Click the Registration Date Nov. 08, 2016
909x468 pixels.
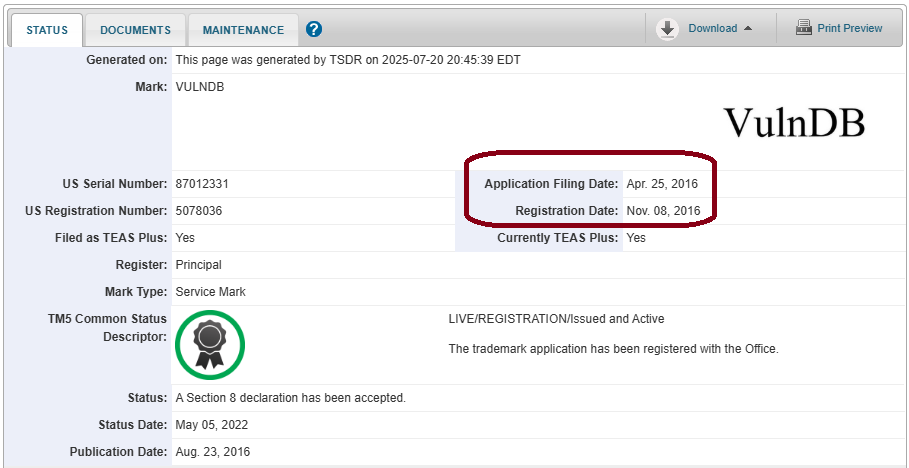[662, 211]
